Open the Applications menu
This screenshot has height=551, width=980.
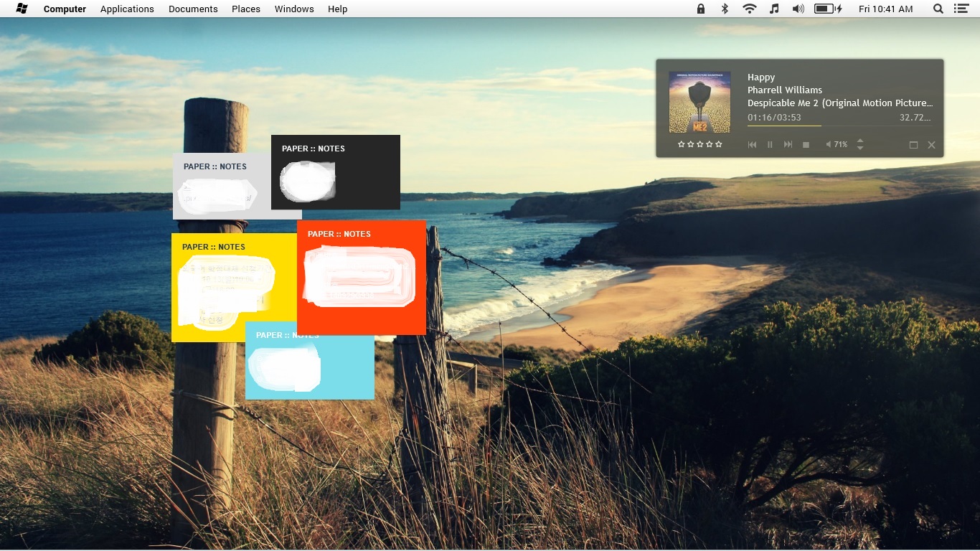(x=127, y=9)
